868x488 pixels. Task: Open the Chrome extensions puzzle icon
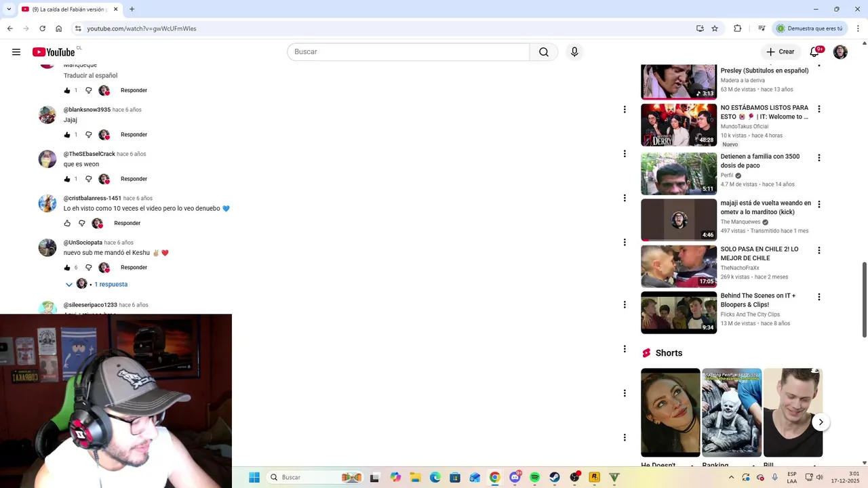[738, 28]
